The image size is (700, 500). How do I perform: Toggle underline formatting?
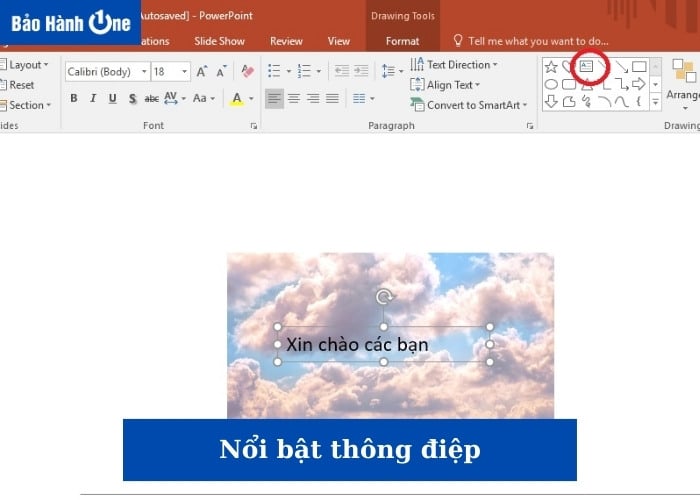click(x=112, y=98)
